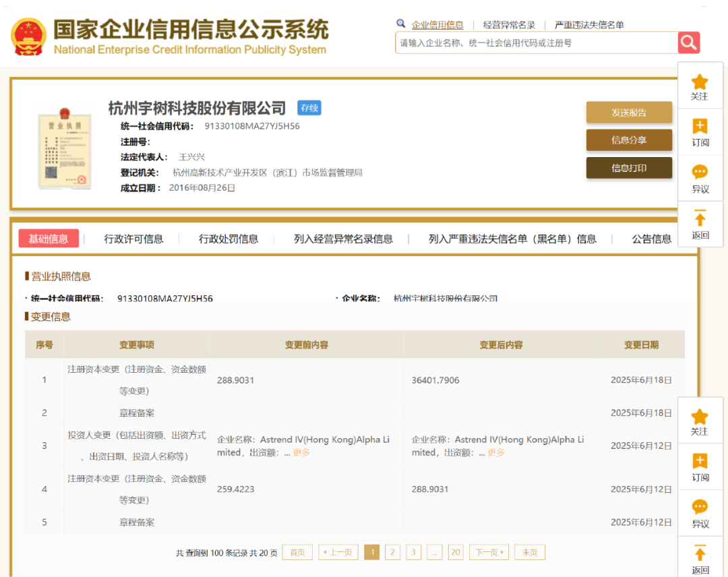The image size is (728, 577).
Task: Click the small magnifier beside 企业信用信息
Action: point(400,23)
